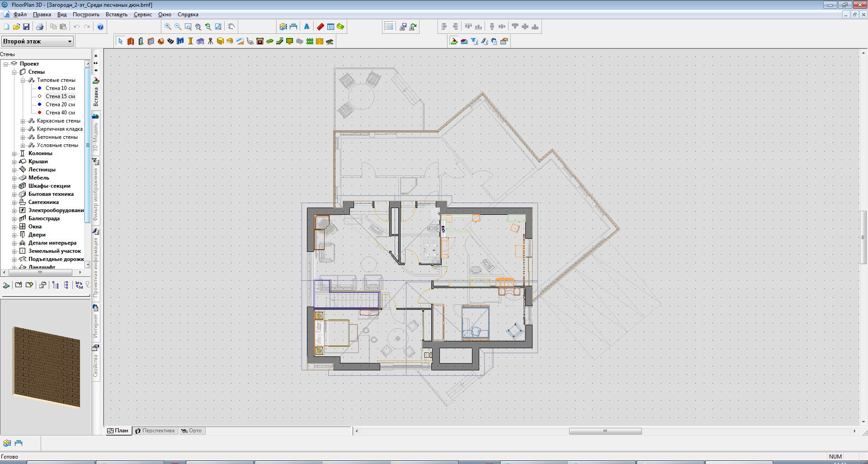Screen dimensions: 868x464
Task: Choose the window insertion tool
Action: pos(151,41)
